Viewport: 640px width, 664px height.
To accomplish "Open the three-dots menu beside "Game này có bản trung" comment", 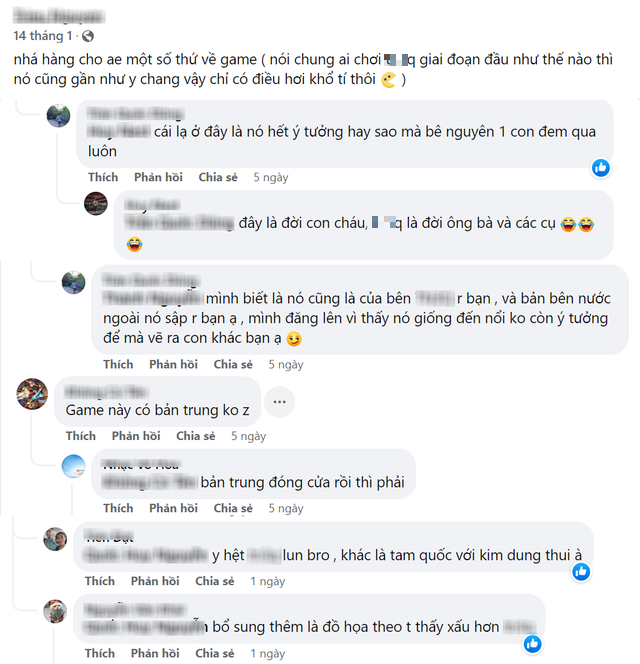I will [x=280, y=401].
